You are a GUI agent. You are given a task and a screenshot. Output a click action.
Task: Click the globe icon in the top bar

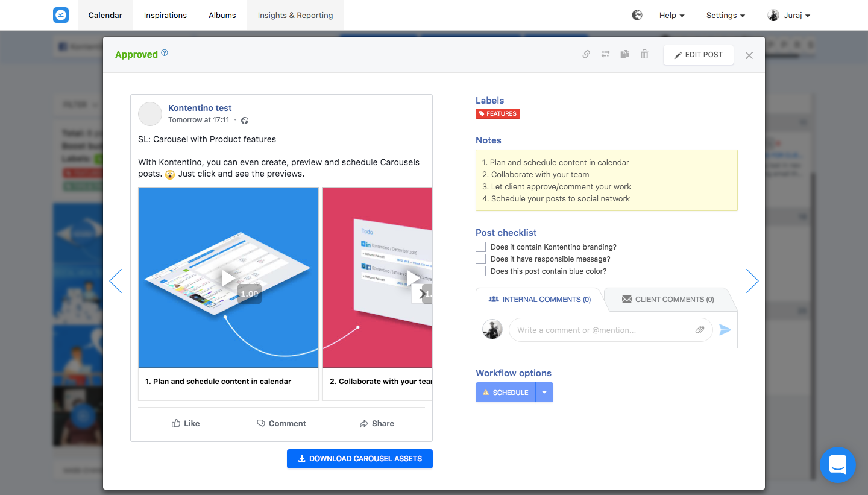[637, 15]
